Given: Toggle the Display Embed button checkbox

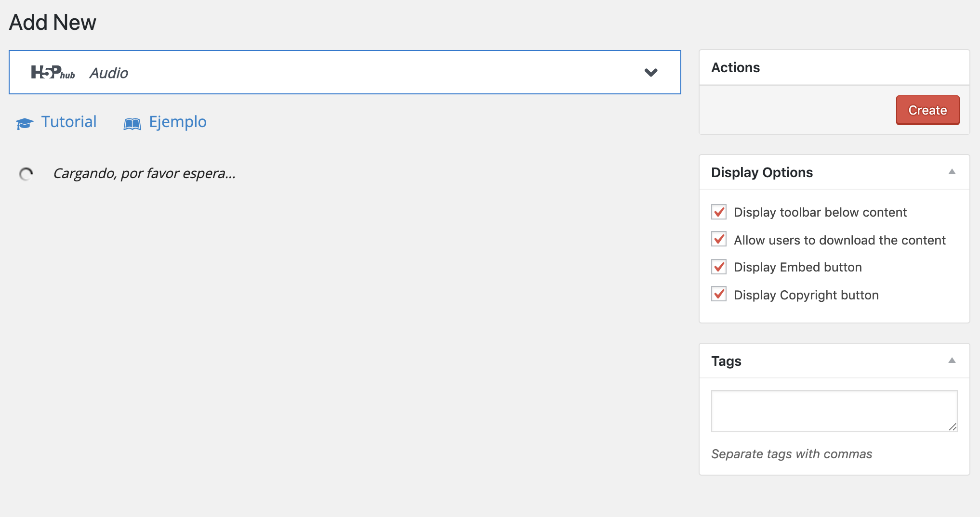Looking at the screenshot, I should click(719, 267).
